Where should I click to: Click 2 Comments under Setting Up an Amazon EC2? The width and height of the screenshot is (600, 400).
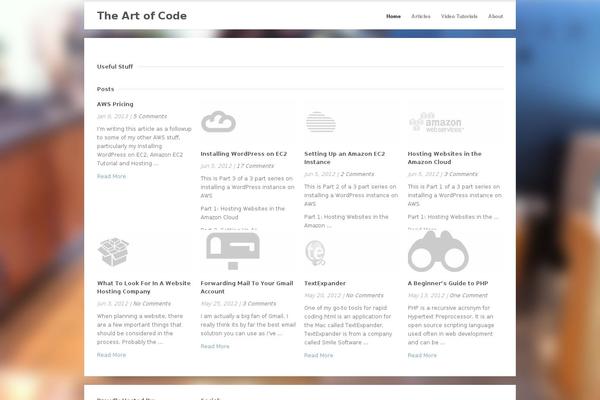tap(357, 174)
